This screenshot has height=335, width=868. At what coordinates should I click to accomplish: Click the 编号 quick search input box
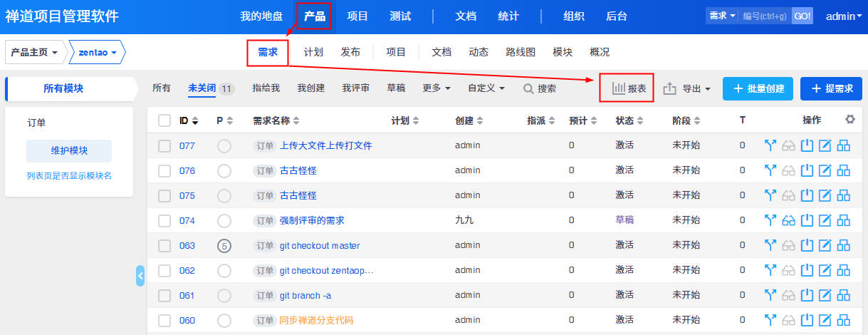tap(765, 16)
